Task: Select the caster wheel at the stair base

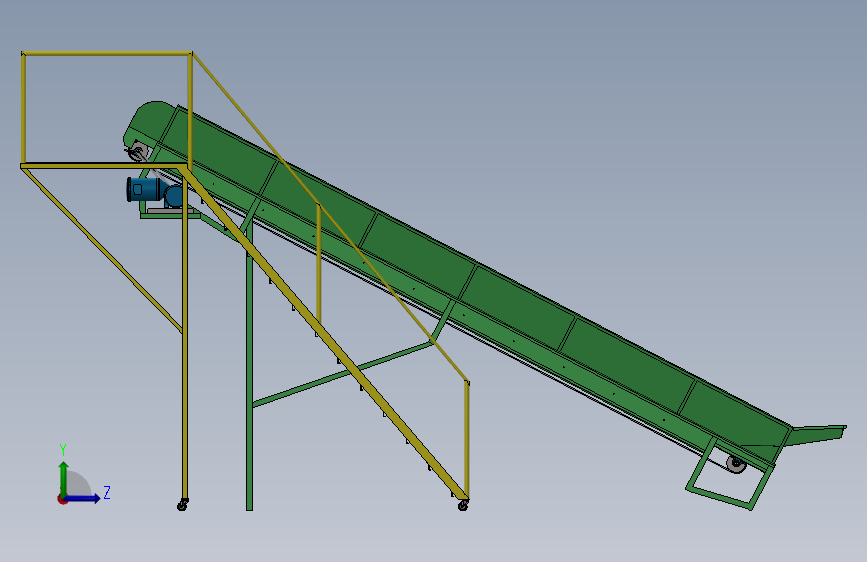Action: coord(463,505)
